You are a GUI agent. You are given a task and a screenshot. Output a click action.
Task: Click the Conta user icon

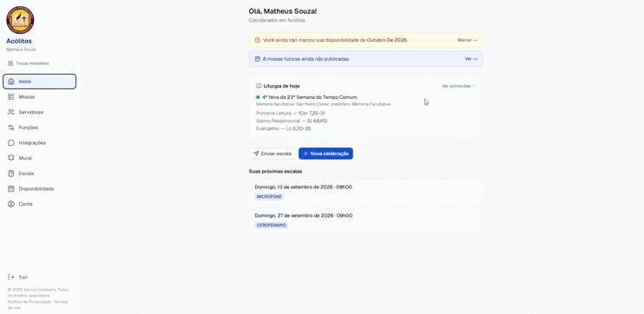point(11,204)
